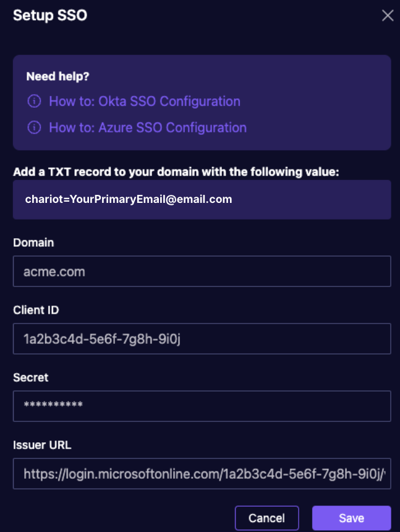Click the help panel containing SSO guides
This screenshot has width=400, height=532.
[x=202, y=103]
